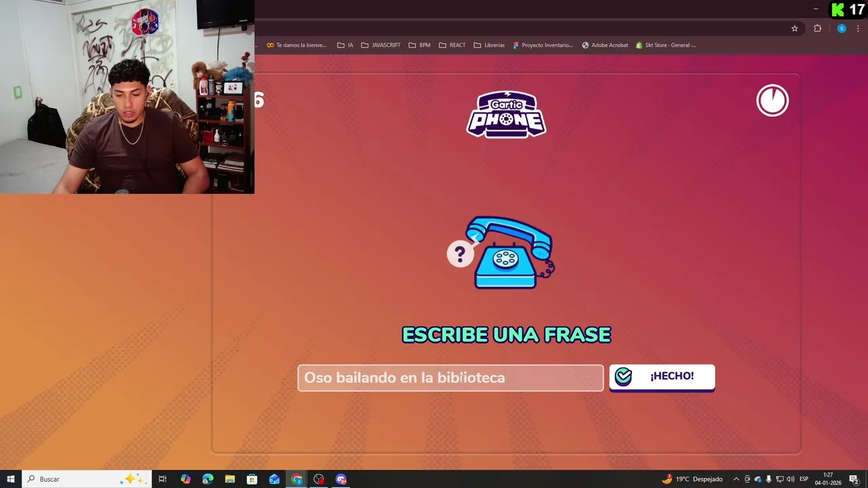Open the Skt Store - General bookmark

tap(666, 45)
